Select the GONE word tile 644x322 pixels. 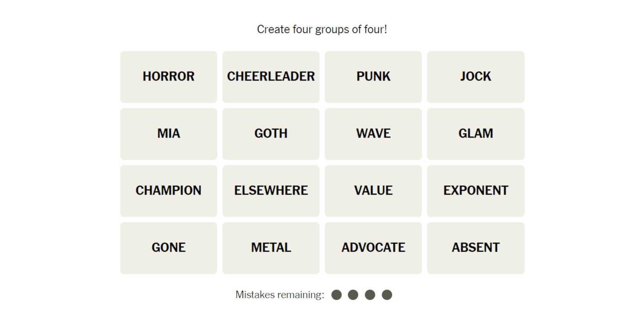(x=169, y=248)
